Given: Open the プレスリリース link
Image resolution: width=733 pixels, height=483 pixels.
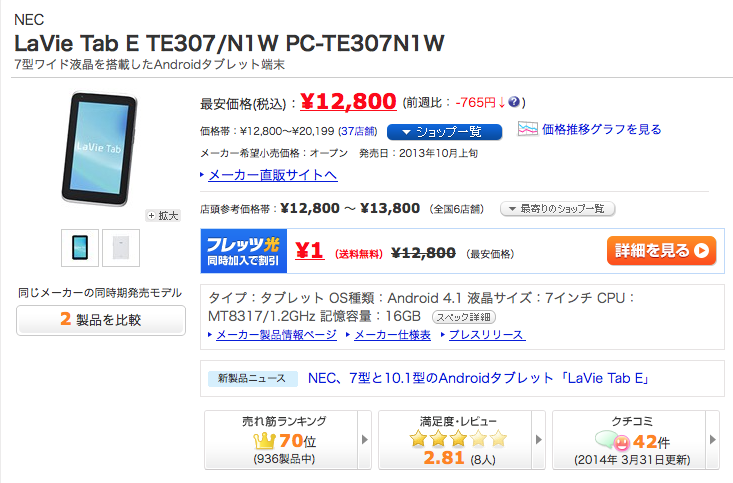Looking at the screenshot, I should point(486,335).
